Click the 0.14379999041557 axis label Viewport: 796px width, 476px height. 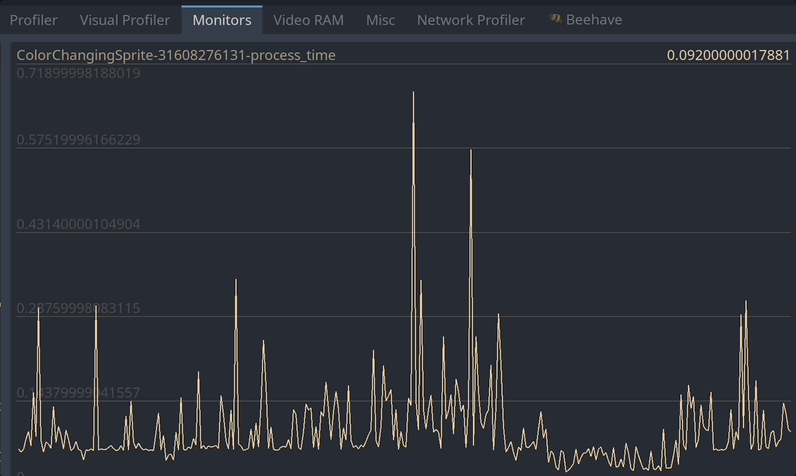click(x=78, y=392)
